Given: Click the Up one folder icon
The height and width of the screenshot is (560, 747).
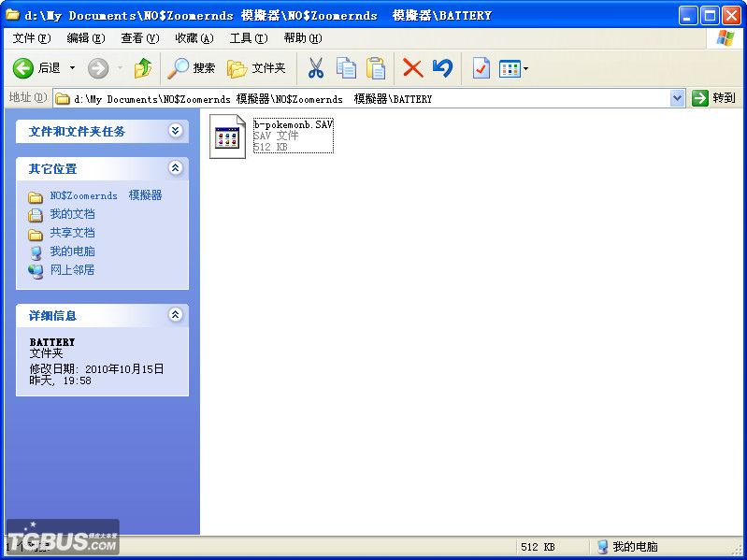Looking at the screenshot, I should click(x=142, y=68).
